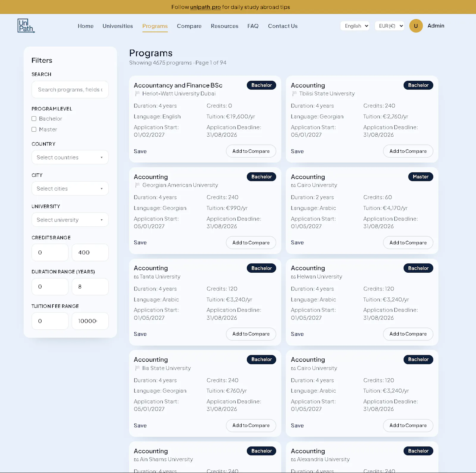Save the Helwan University Accounting program
The height and width of the screenshot is (473, 476).
click(x=297, y=334)
